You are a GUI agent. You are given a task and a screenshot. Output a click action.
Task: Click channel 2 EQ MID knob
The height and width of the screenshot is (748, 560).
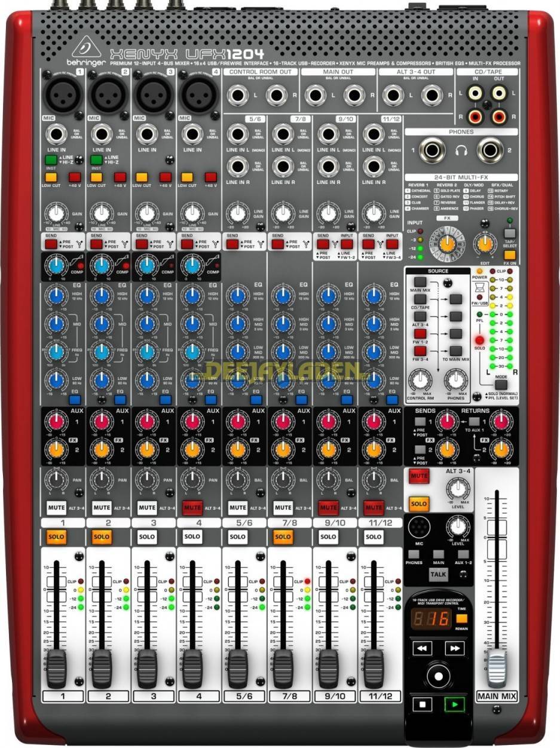pyautogui.click(x=102, y=324)
